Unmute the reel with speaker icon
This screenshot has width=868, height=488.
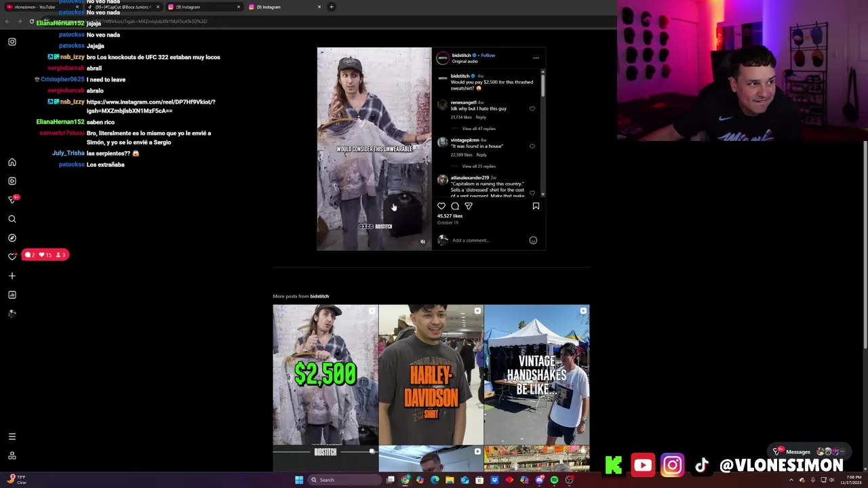422,242
